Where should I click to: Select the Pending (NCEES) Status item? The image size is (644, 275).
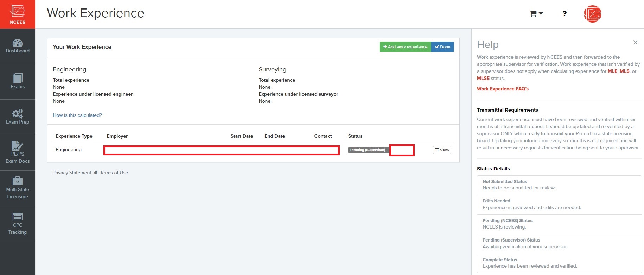559,224
